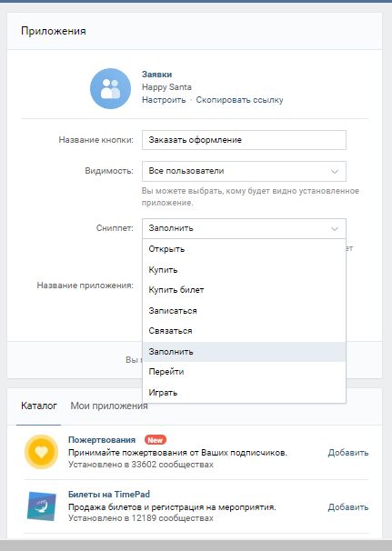Open the Каталог tab
The height and width of the screenshot is (551, 392).
[39, 406]
